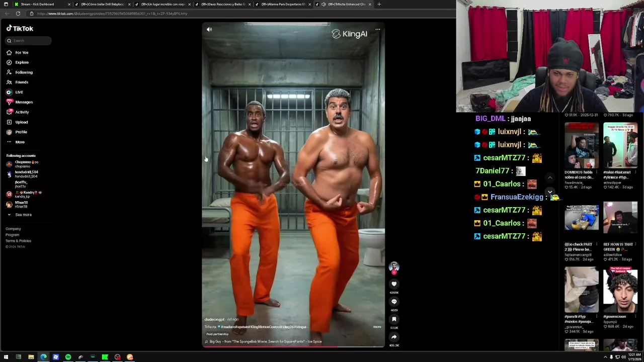Open your Profile page
This screenshot has width=644, height=362.
point(17,132)
